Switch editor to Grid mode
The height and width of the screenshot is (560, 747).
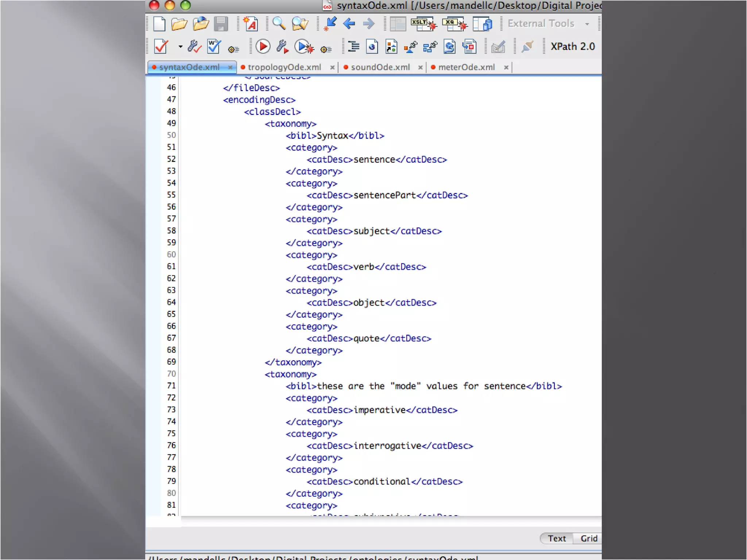click(x=589, y=538)
